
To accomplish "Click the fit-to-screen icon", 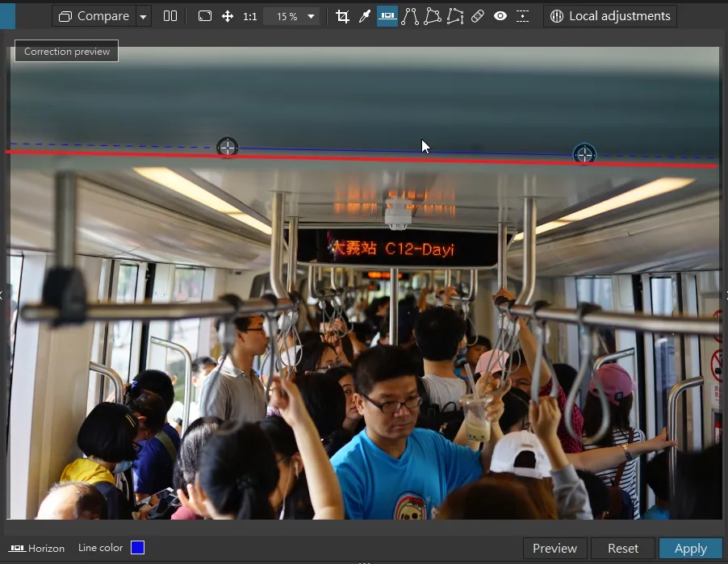I will click(x=205, y=16).
